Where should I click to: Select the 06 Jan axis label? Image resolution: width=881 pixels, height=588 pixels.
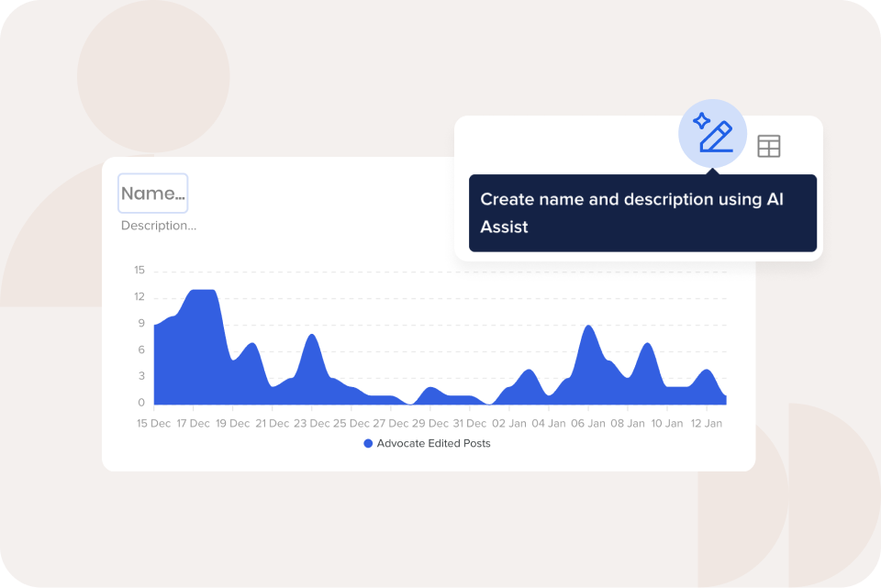pos(589,423)
